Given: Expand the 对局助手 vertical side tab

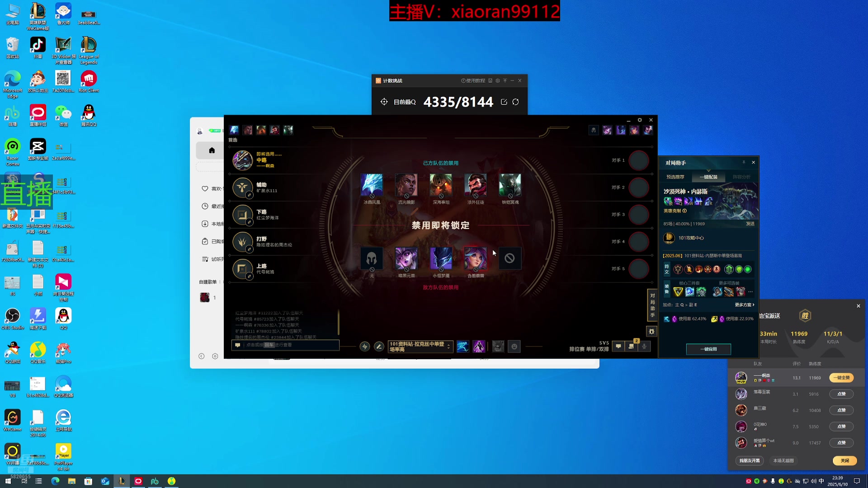Looking at the screenshot, I should [652, 305].
